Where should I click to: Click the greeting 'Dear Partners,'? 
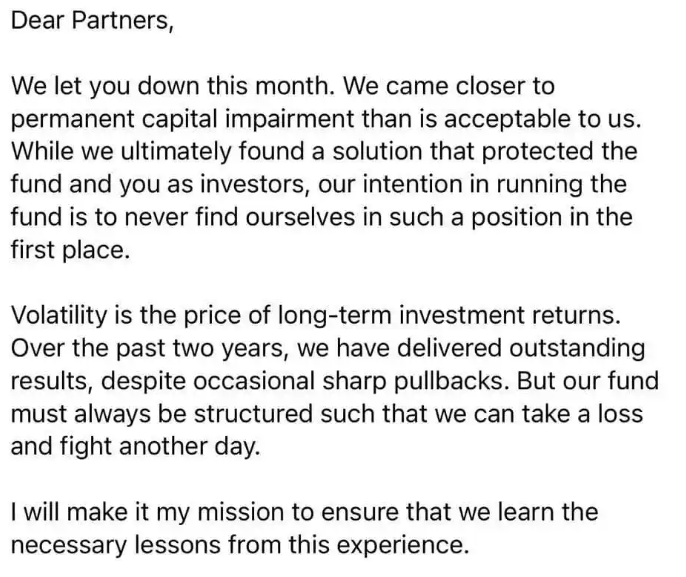click(92, 21)
